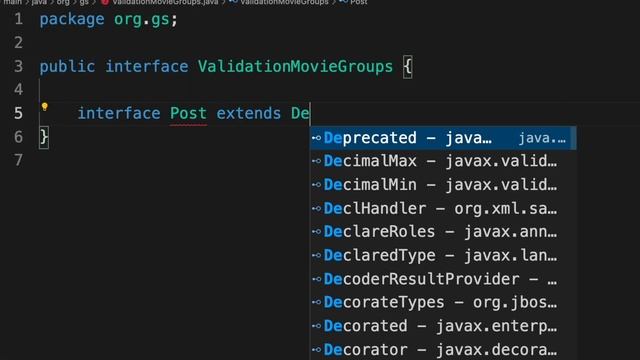Click the lightbulb quick-fix icon on line 5
This screenshot has height=360, width=640.
pos(44,107)
